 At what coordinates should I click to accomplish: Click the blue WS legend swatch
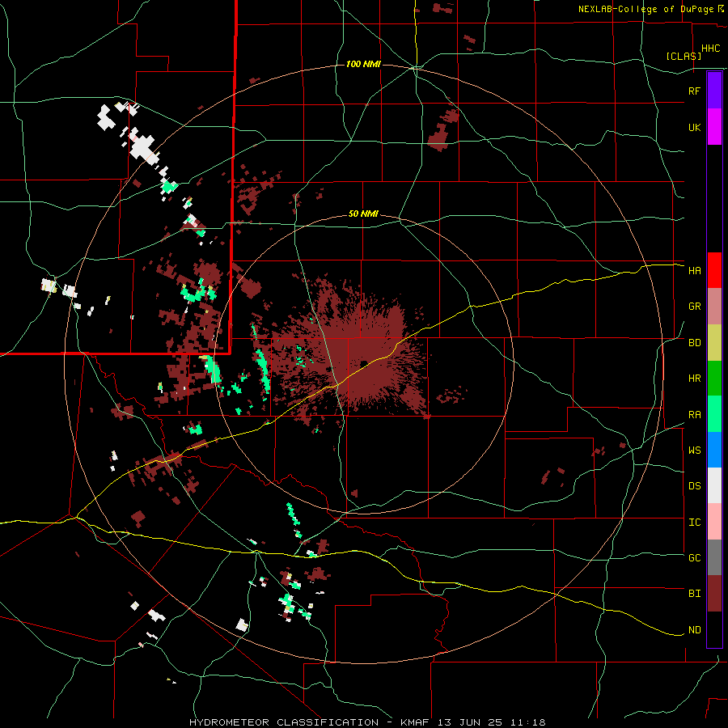(714, 450)
